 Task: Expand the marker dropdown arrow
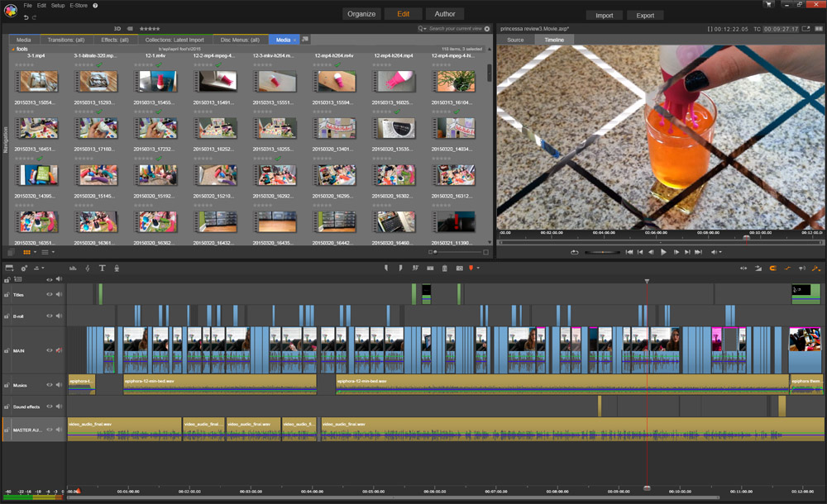pos(478,269)
